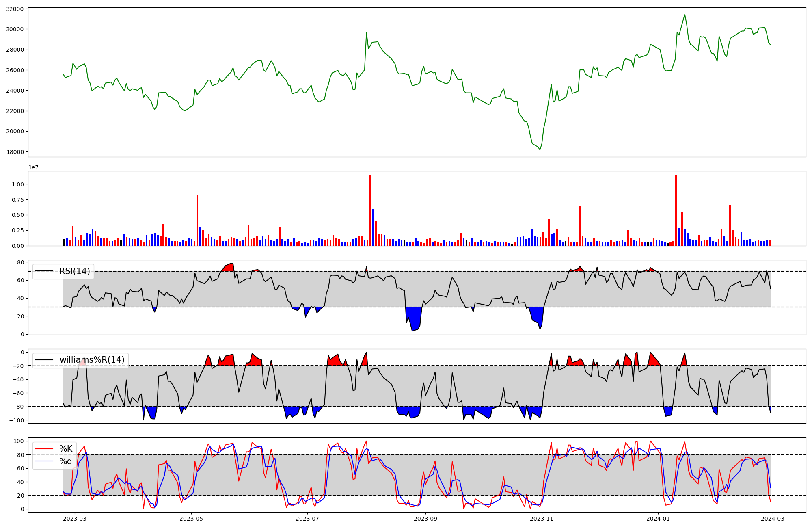Click the red %K legend line swatch
The width and height of the screenshot is (812, 528).
[45, 449]
